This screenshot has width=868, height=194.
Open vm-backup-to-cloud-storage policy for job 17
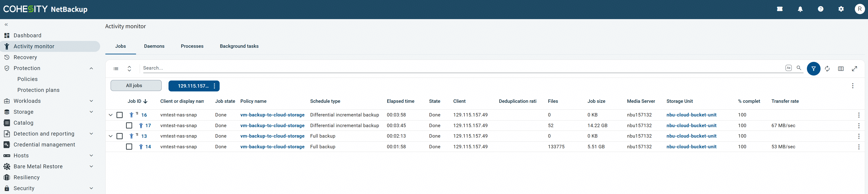click(x=272, y=126)
